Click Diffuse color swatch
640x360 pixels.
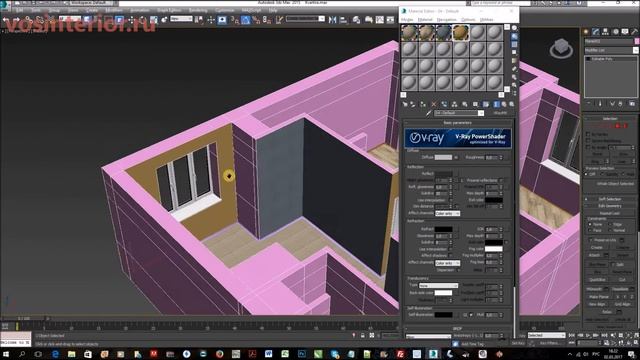tap(443, 157)
